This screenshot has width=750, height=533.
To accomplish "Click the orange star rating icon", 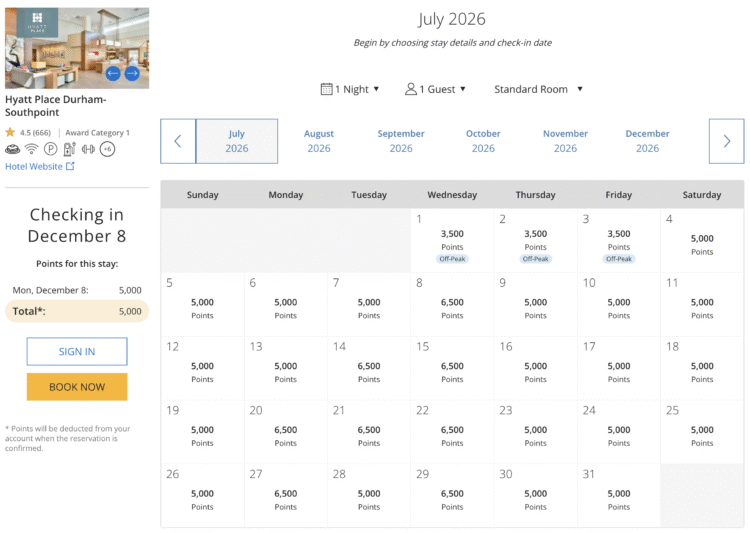I will pyautogui.click(x=10, y=132).
